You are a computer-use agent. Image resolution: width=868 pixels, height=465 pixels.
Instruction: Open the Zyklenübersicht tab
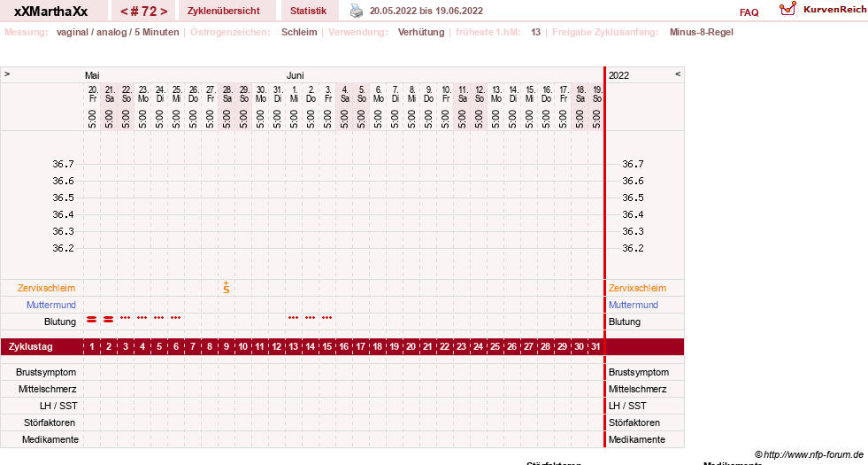click(224, 11)
